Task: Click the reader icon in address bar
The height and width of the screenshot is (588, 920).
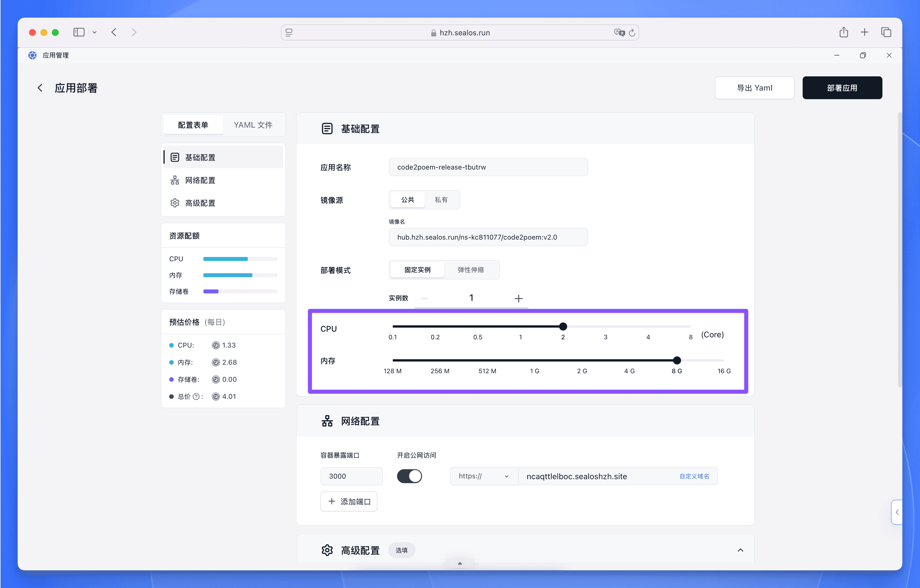Action: coord(289,32)
